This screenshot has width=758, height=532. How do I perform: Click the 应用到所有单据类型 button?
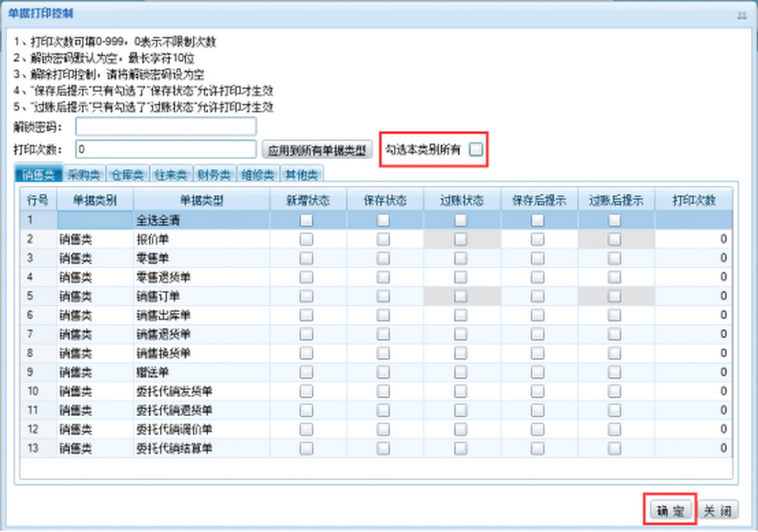pos(317,150)
